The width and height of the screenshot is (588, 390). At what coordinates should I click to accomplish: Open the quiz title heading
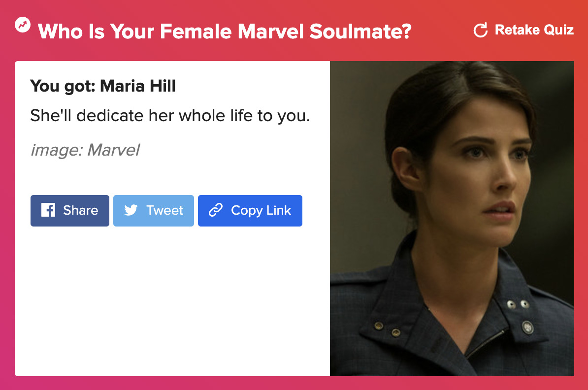pos(225,31)
